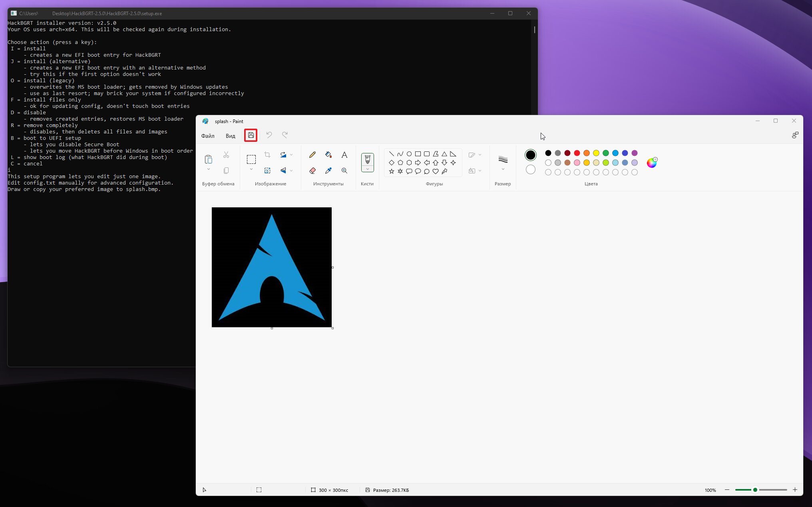Click the stroke Size lines icon

[503, 160]
